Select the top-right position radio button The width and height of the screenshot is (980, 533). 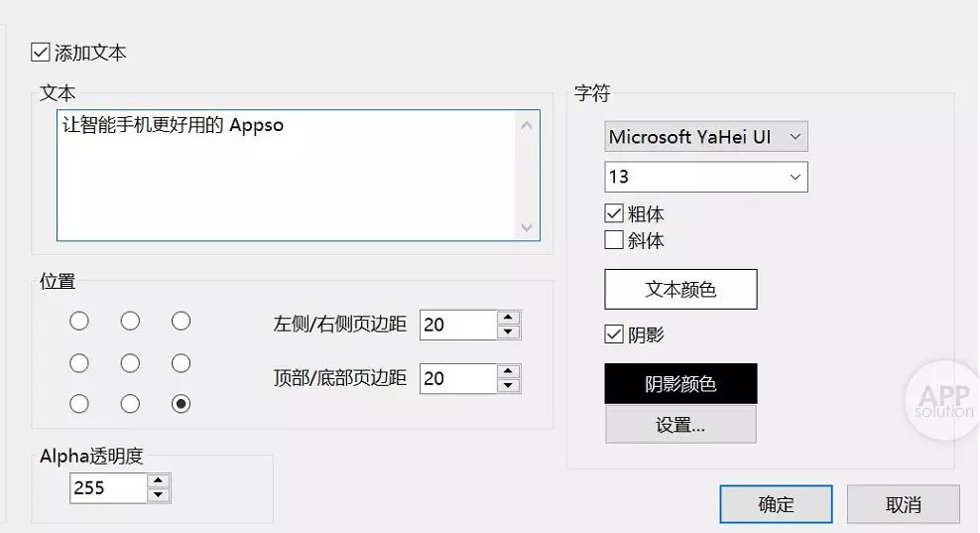point(181,321)
